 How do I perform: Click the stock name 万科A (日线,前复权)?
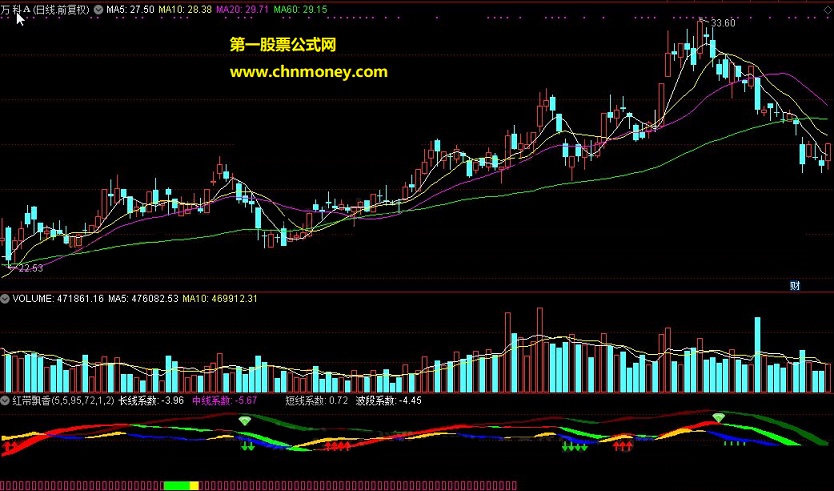pyautogui.click(x=45, y=10)
